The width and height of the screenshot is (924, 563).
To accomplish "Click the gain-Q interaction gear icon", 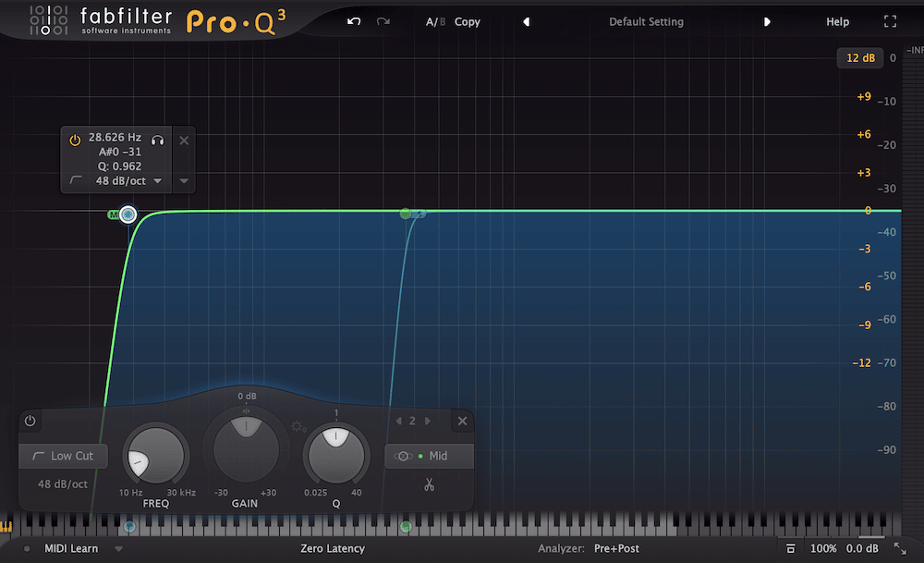I will [x=298, y=425].
